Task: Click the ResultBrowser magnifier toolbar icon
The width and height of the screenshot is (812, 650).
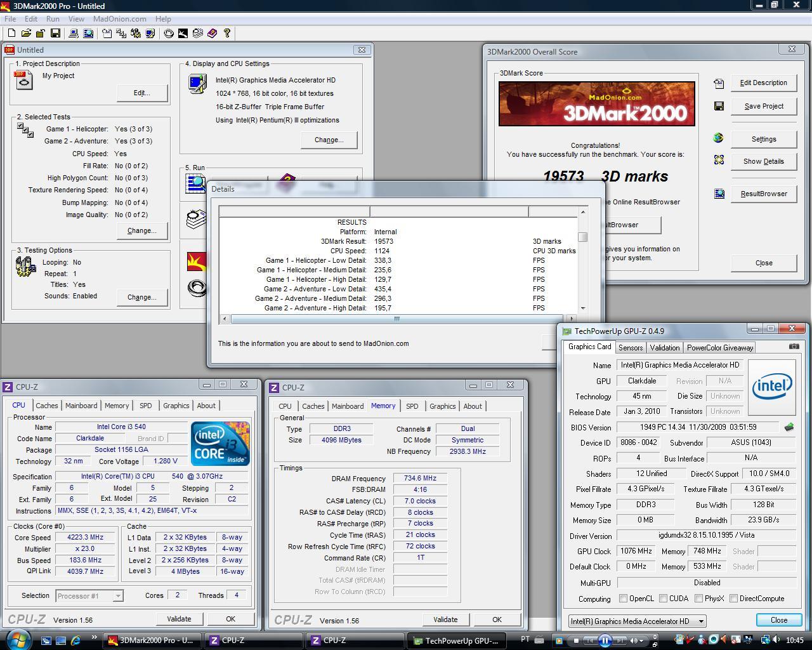Action: 88,33
